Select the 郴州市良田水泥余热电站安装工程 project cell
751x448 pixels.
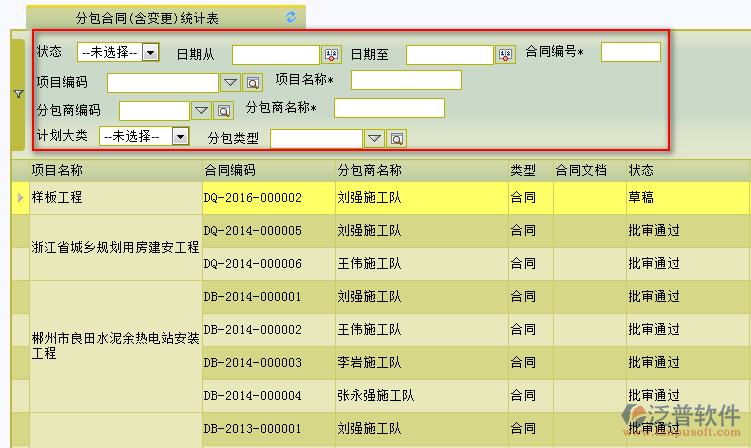(115, 346)
